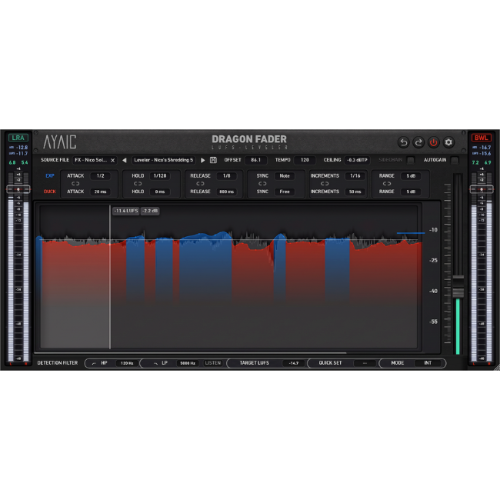Click the LP frequency value

coord(188,363)
